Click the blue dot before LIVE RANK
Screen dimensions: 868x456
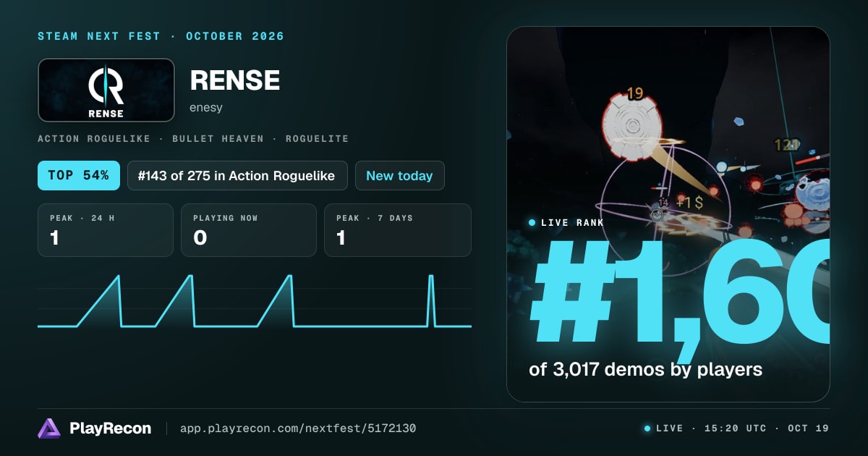532,222
